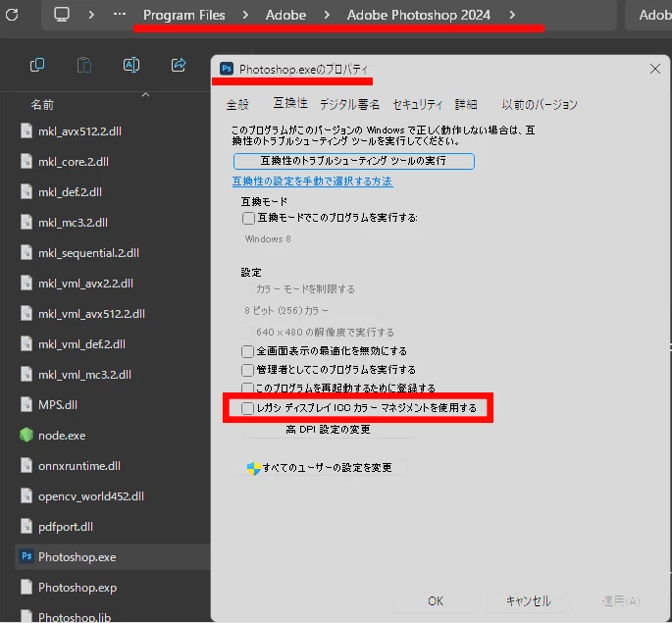The height and width of the screenshot is (623, 672).
Task: Open the 8-bit (256) color dropdown
Action: (314, 311)
